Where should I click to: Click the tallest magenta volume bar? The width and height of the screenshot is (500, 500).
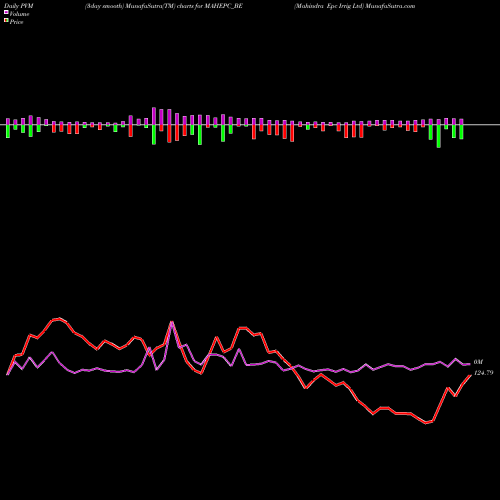click(154, 116)
